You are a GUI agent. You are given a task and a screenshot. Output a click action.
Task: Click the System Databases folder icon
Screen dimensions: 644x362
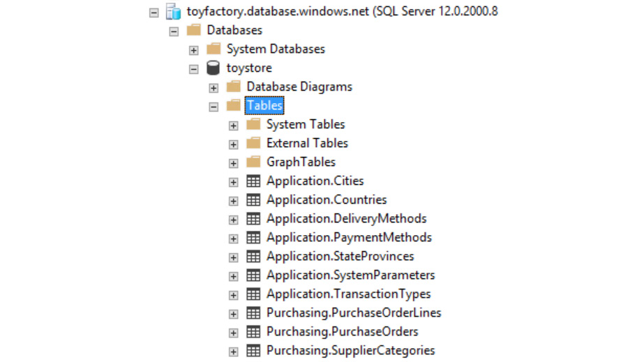coord(214,50)
